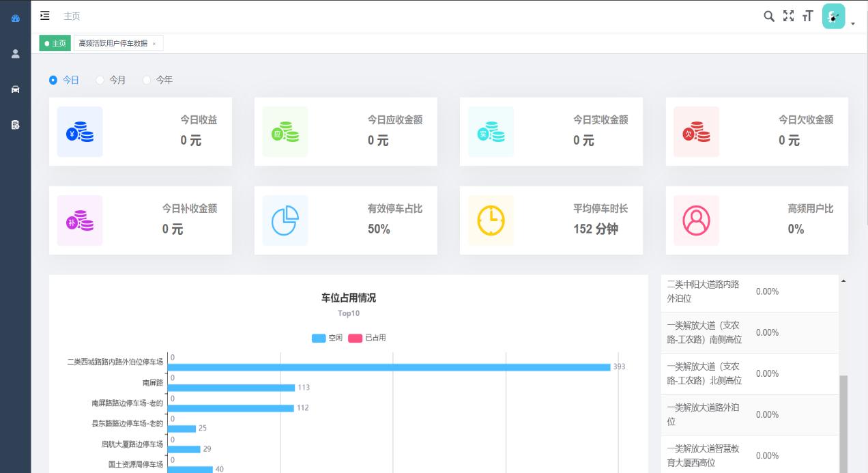Image resolution: width=868 pixels, height=473 pixels.
Task: Click the dropdown arrow beside the avatar
Action: tap(853, 24)
